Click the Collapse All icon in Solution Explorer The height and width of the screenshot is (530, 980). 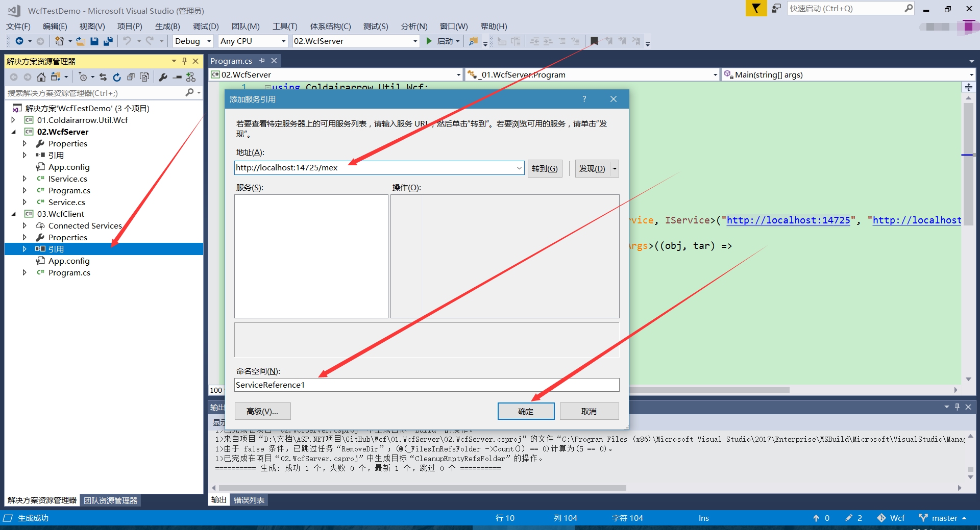click(x=131, y=77)
